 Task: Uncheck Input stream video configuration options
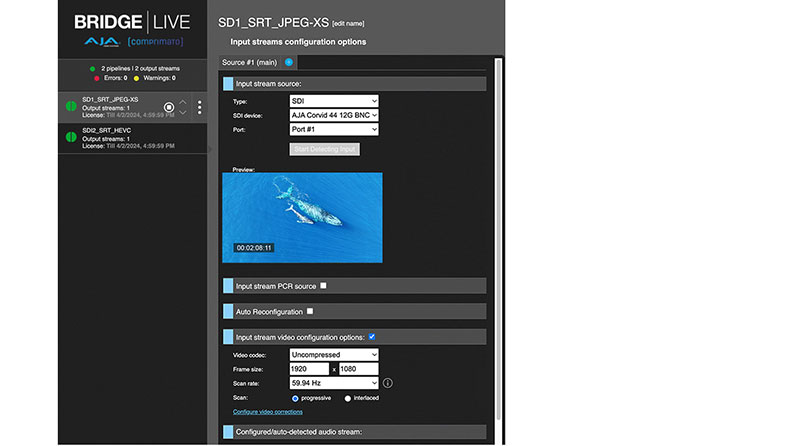pos(372,337)
